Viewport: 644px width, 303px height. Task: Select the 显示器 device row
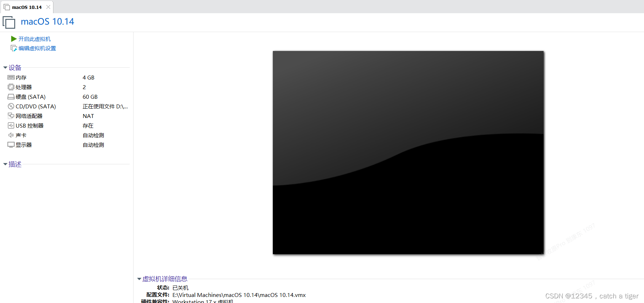click(x=68, y=145)
